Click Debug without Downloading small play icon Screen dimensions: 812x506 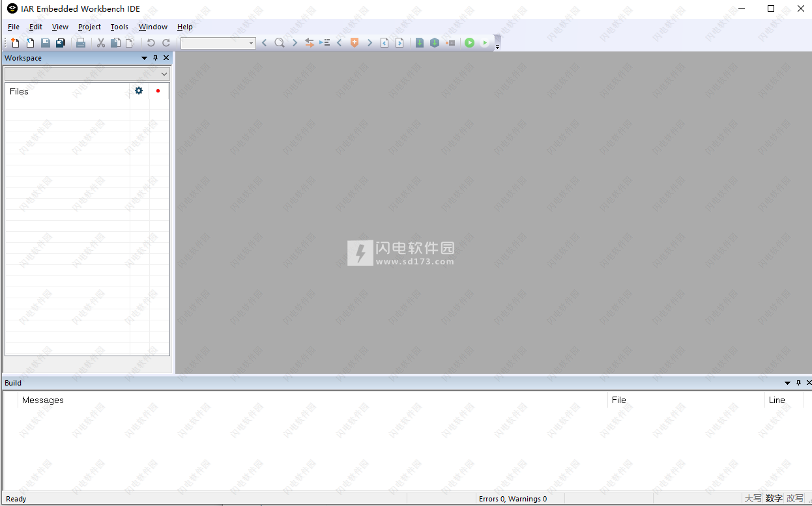click(x=484, y=43)
